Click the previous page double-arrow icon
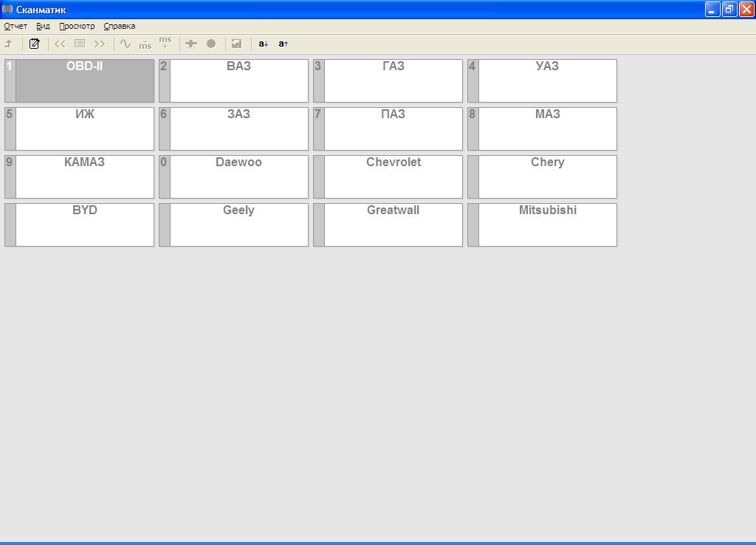Viewport: 756px width, 545px height. (60, 44)
